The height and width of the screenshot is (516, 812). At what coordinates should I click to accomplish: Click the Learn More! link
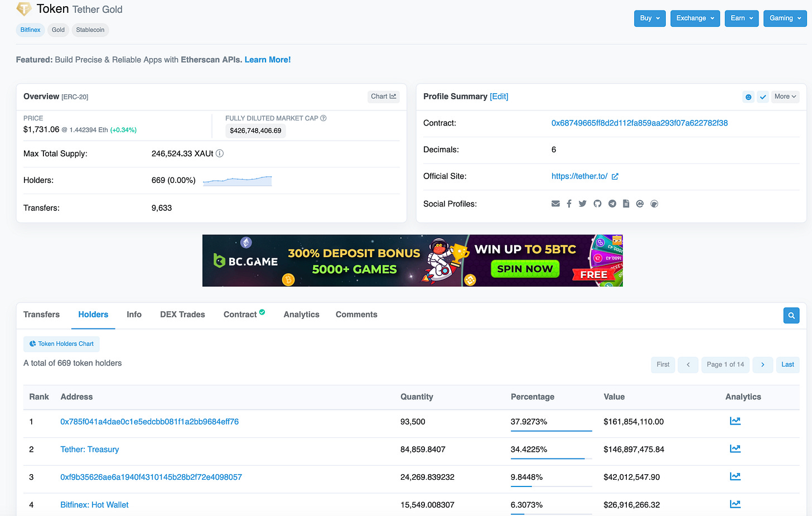tap(268, 60)
